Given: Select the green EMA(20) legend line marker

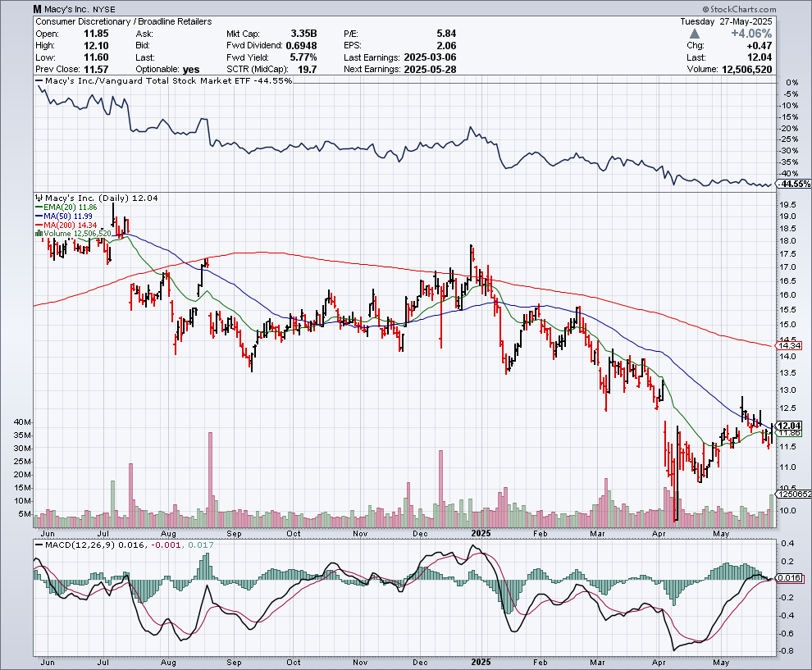Looking at the screenshot, I should tap(39, 207).
